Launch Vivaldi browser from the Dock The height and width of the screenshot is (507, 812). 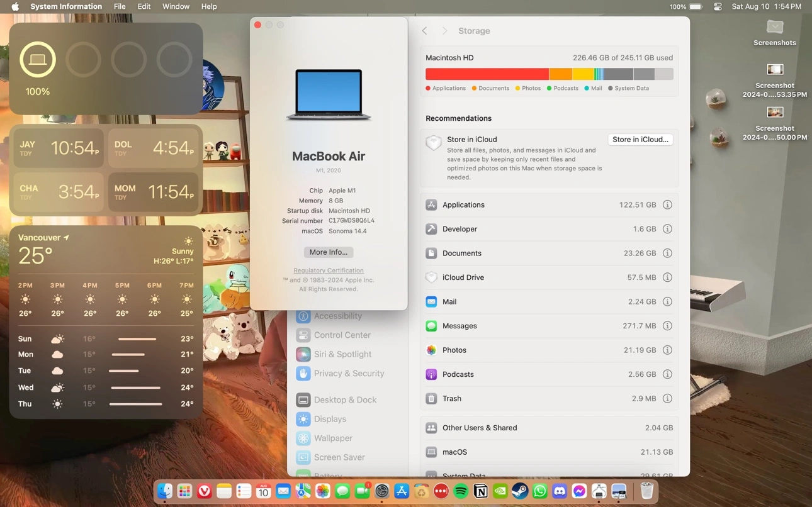click(x=205, y=491)
